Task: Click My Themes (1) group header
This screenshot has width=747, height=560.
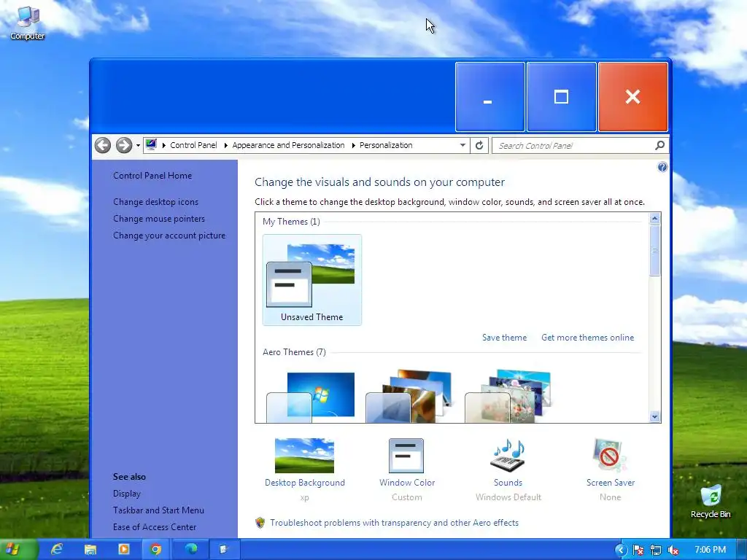Action: point(291,222)
